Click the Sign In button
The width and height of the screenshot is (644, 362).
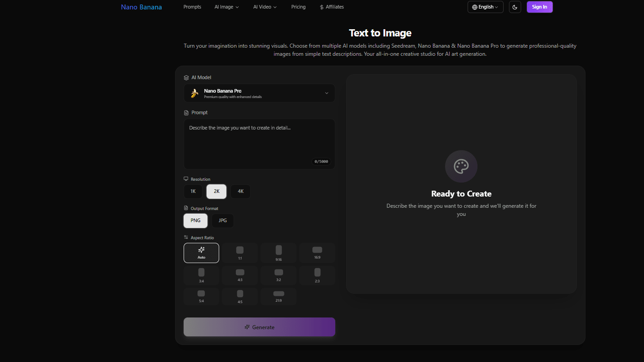tap(540, 7)
